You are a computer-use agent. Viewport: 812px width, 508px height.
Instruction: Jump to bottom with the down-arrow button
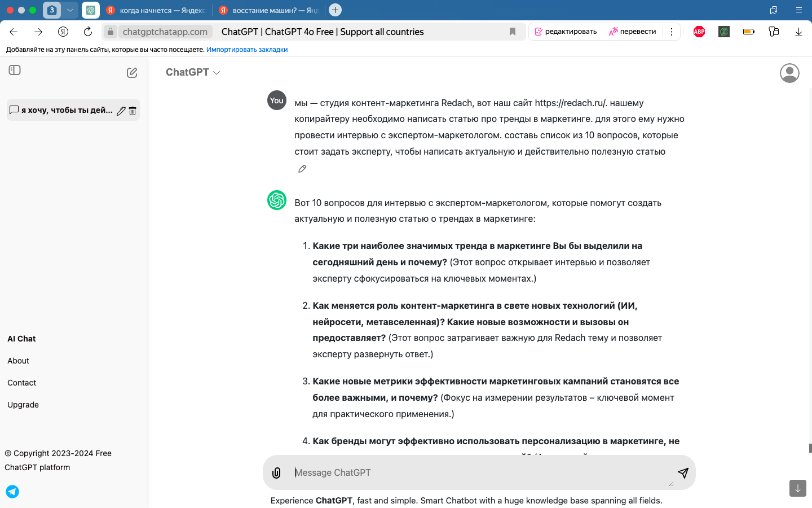[x=798, y=488]
